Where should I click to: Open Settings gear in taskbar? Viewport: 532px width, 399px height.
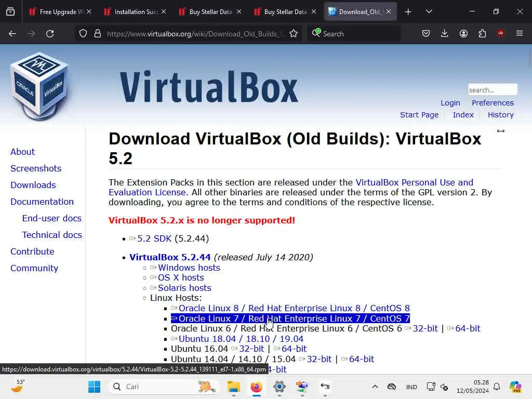pyautogui.click(x=279, y=387)
